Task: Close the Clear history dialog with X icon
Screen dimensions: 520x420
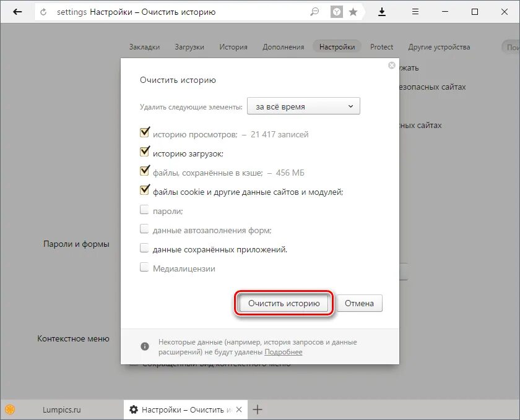Action: pyautogui.click(x=392, y=66)
